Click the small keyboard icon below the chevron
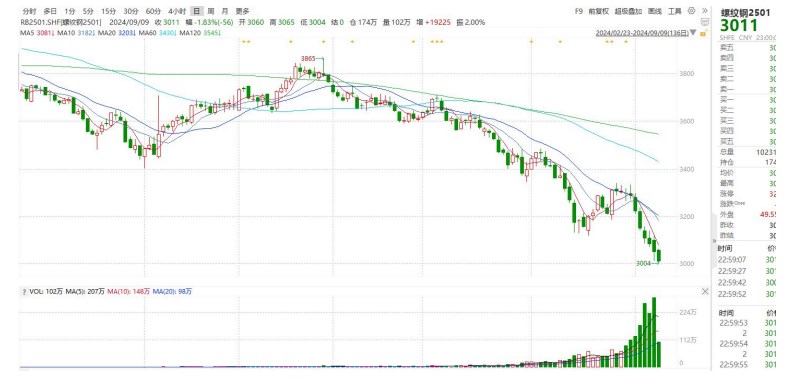The width and height of the screenshot is (791, 382). point(704,22)
